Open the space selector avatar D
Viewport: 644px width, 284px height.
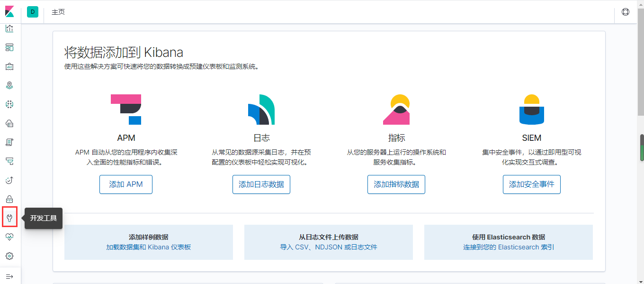coord(33,12)
